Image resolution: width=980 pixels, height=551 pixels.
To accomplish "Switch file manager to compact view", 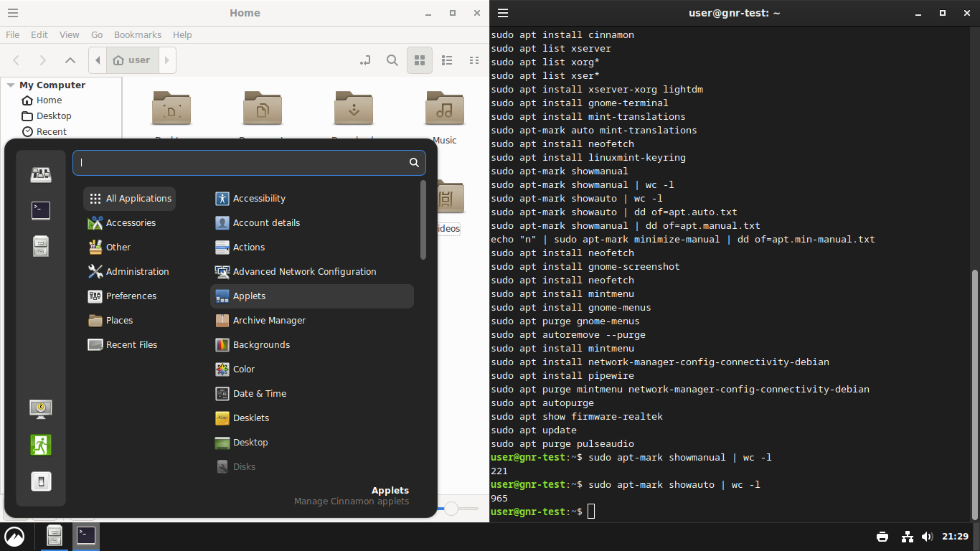I will (x=473, y=60).
